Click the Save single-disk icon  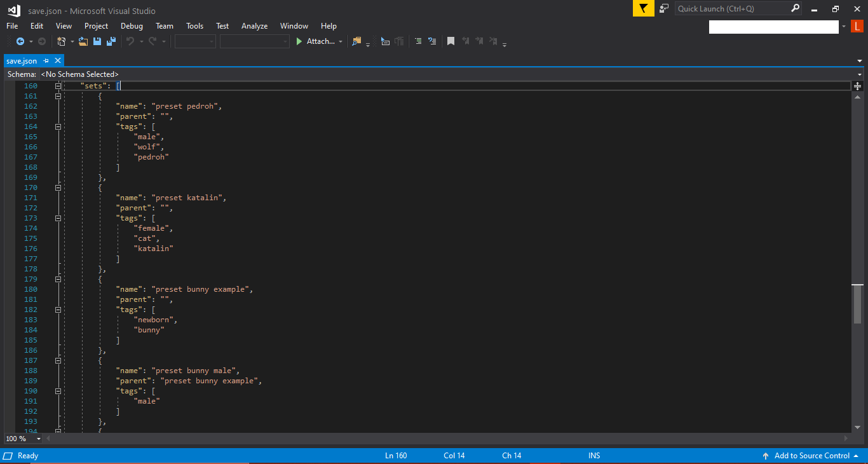97,41
